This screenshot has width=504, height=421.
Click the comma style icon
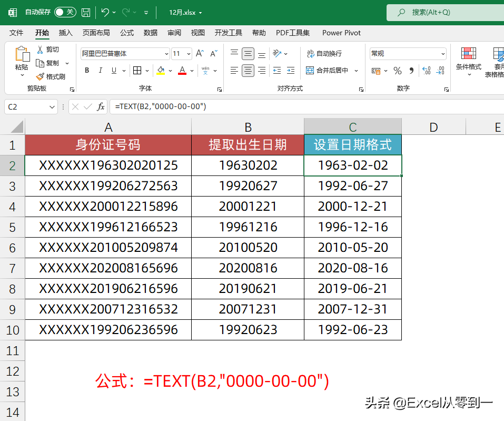pyautogui.click(x=411, y=71)
